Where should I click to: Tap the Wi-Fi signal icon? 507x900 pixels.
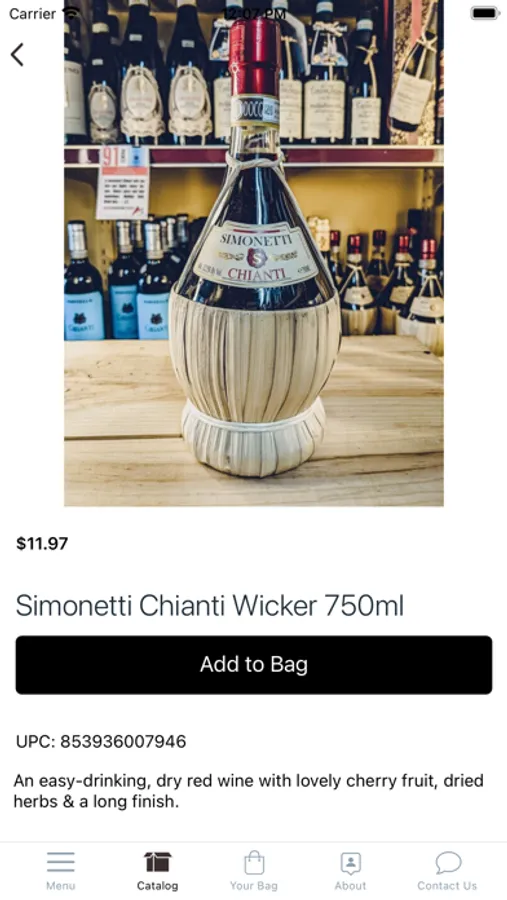click(x=71, y=13)
